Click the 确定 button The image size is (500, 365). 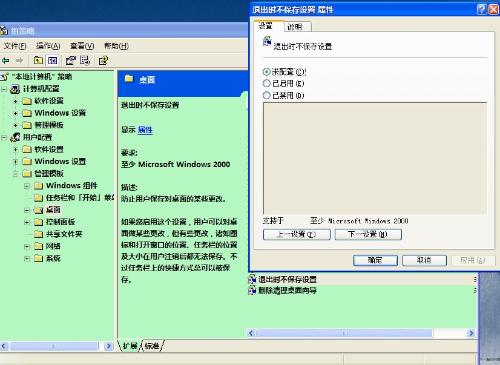tap(375, 260)
